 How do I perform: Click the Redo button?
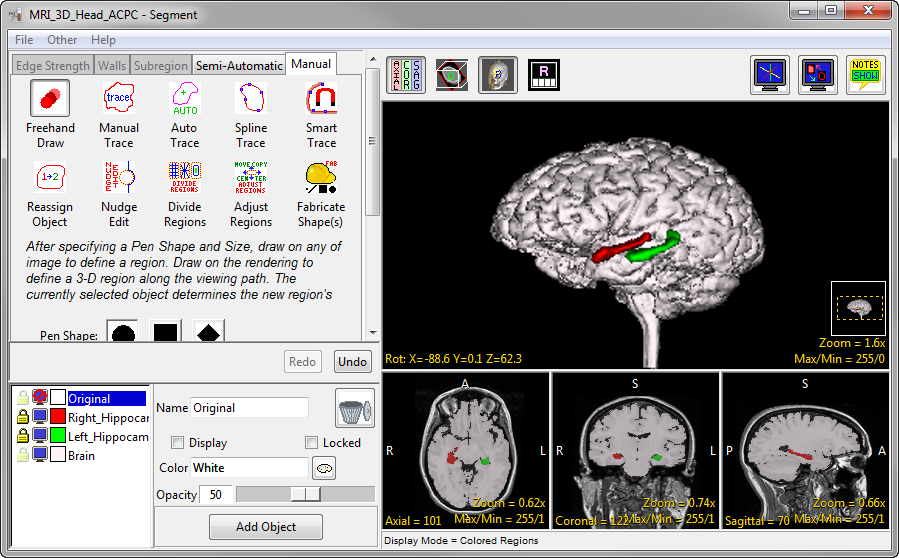coord(302,362)
